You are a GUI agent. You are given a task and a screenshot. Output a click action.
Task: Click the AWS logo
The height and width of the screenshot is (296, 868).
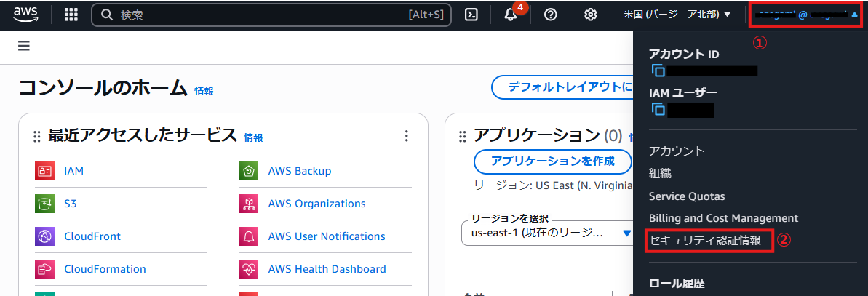click(x=25, y=15)
